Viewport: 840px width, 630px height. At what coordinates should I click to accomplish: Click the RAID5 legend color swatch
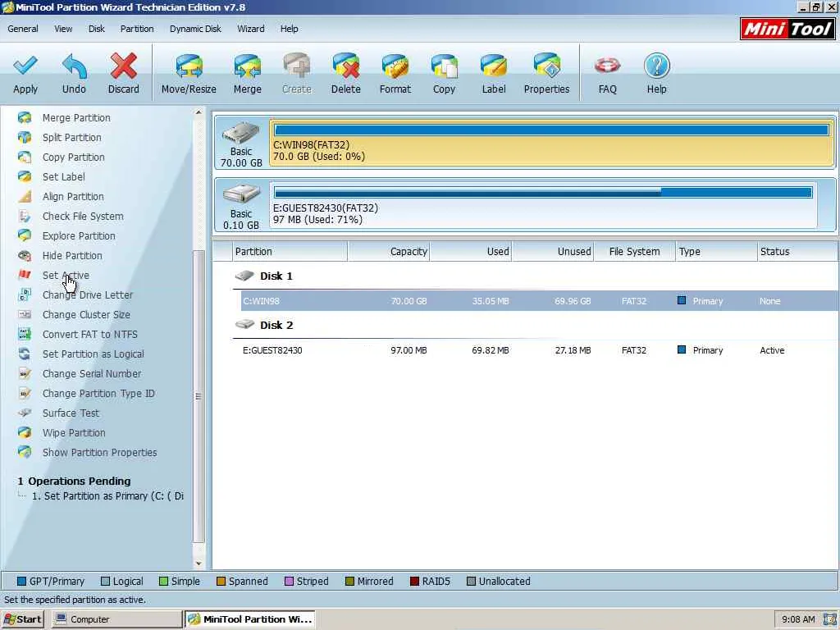coord(414,582)
